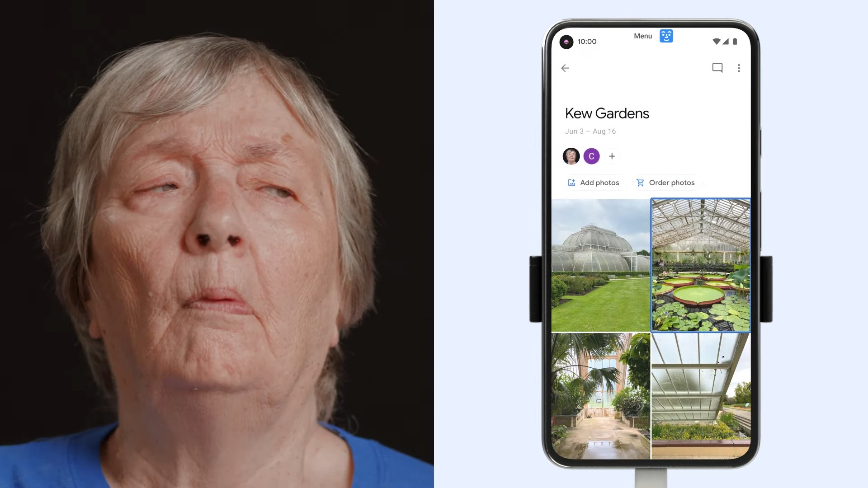Tap the three-dot overflow menu icon
868x488 pixels.
click(739, 68)
